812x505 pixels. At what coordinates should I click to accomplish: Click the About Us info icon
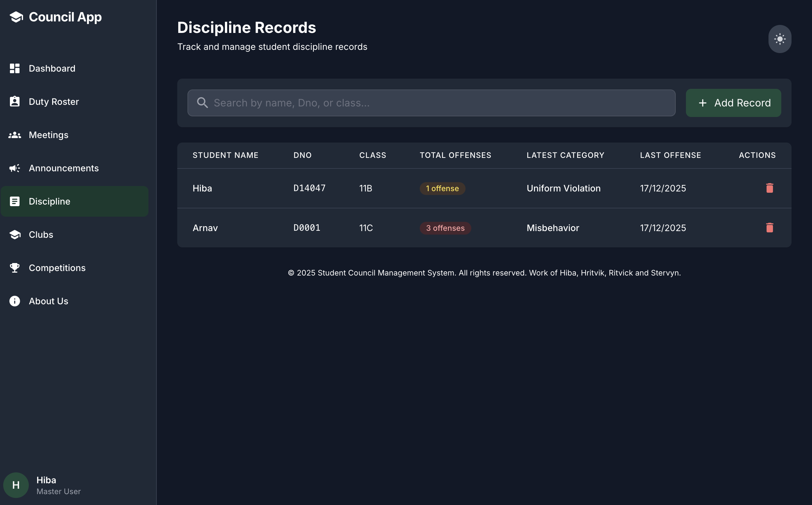pos(15,301)
